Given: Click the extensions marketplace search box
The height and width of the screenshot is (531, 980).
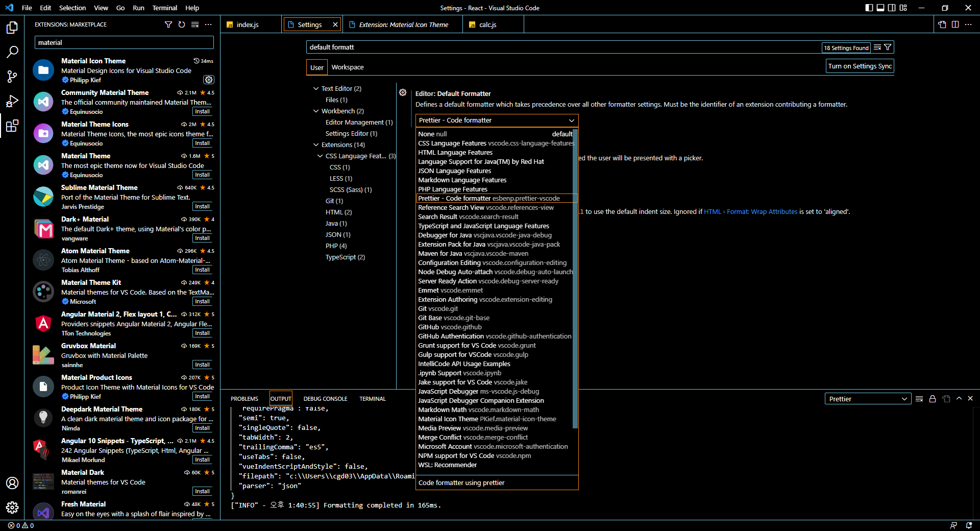Looking at the screenshot, I should pyautogui.click(x=124, y=43).
